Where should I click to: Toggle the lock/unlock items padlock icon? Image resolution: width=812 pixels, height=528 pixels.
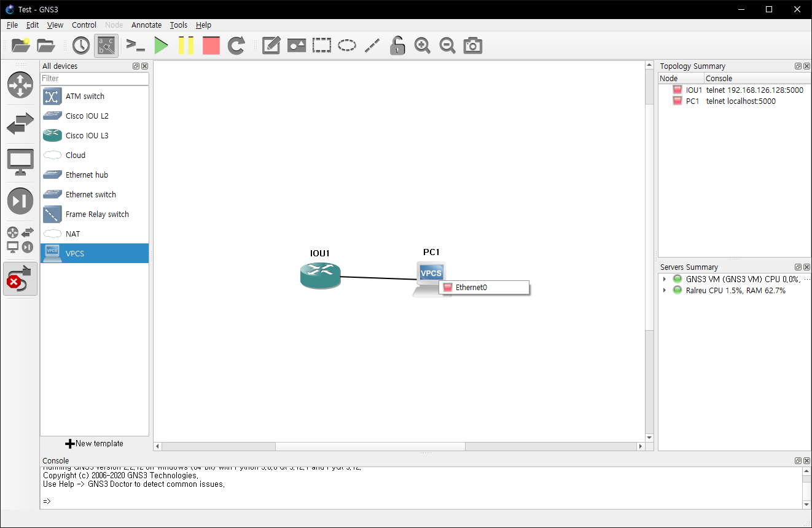(x=397, y=45)
